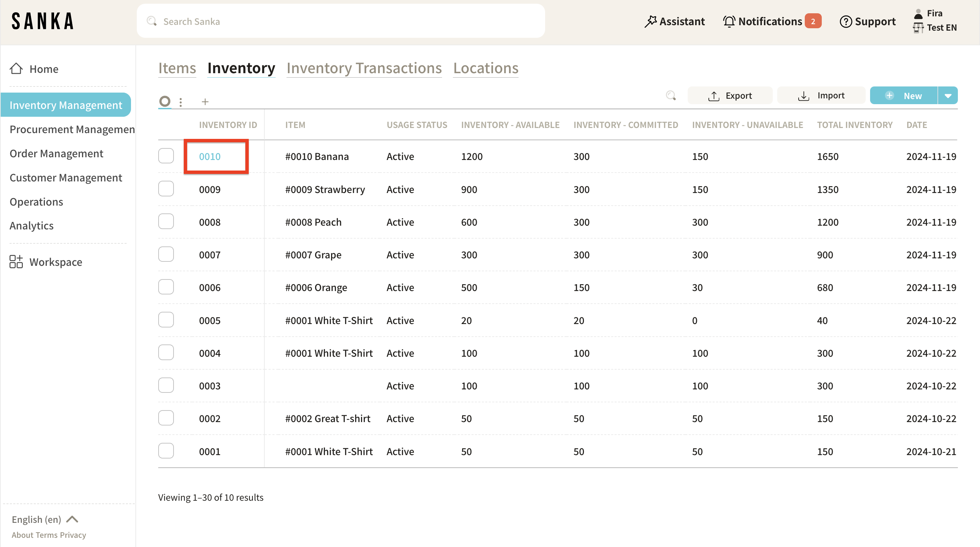Image resolution: width=980 pixels, height=547 pixels.
Task: Click the Search Sanka input field
Action: (341, 21)
